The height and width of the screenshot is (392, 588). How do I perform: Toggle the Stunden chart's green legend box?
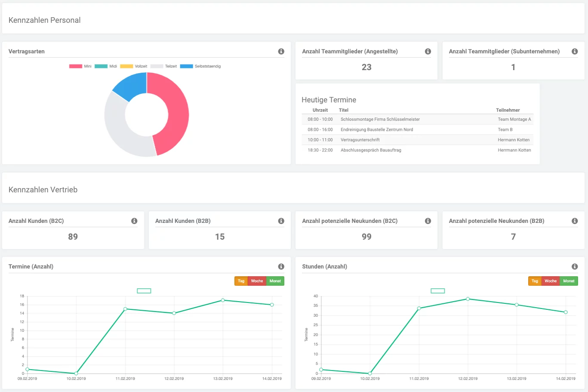[437, 291]
